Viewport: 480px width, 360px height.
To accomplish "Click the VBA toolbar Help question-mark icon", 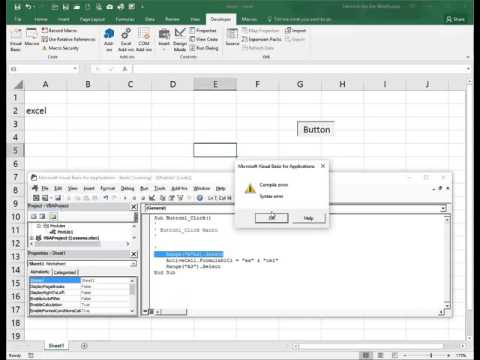I will pyautogui.click(x=199, y=198).
